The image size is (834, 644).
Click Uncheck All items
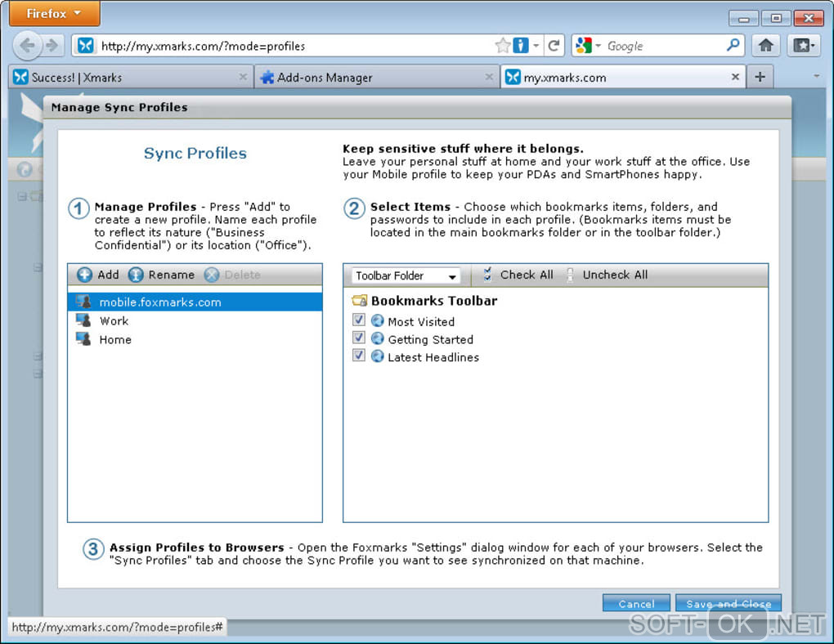tap(607, 275)
